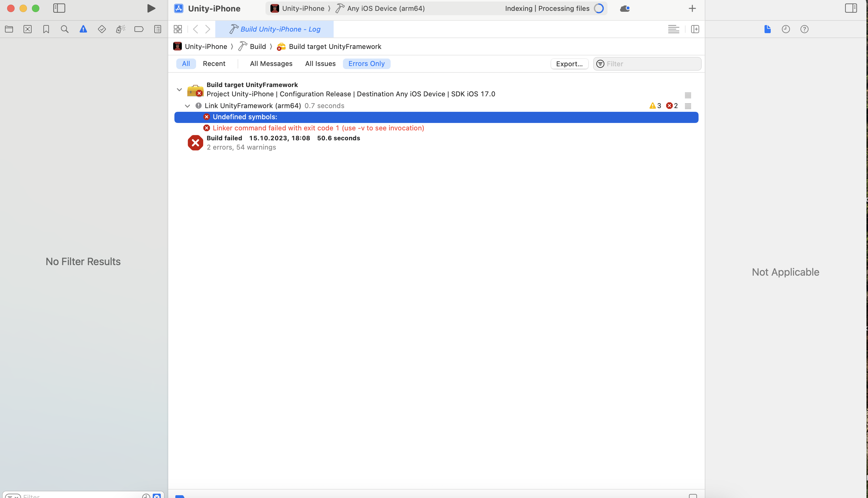This screenshot has width=868, height=498.
Task: Open the Breakpoint navigator icon
Action: point(138,29)
